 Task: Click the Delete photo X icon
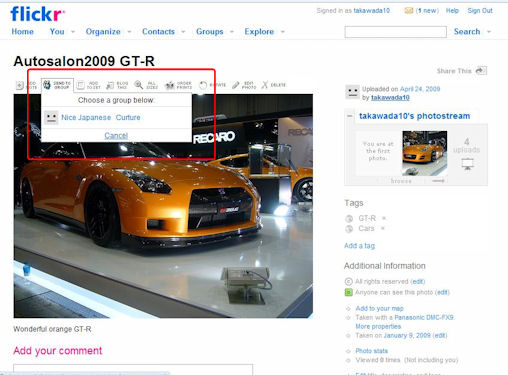tap(264, 85)
